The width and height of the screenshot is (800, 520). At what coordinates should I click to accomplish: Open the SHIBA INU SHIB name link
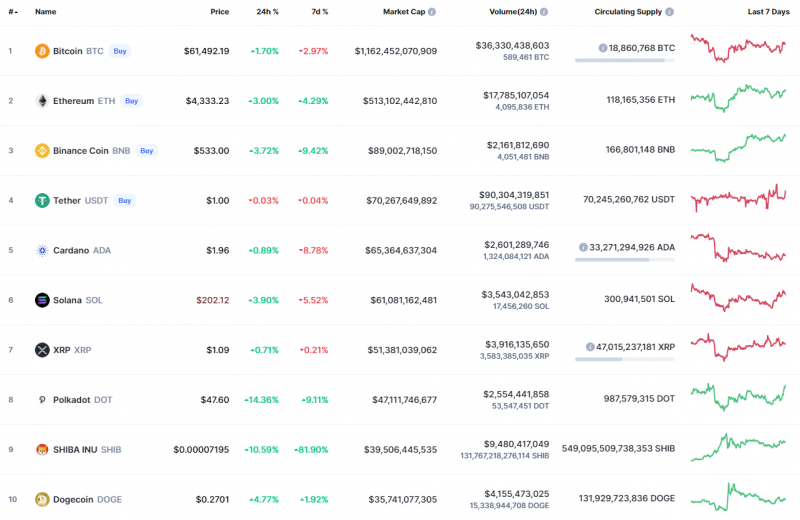[87, 450]
